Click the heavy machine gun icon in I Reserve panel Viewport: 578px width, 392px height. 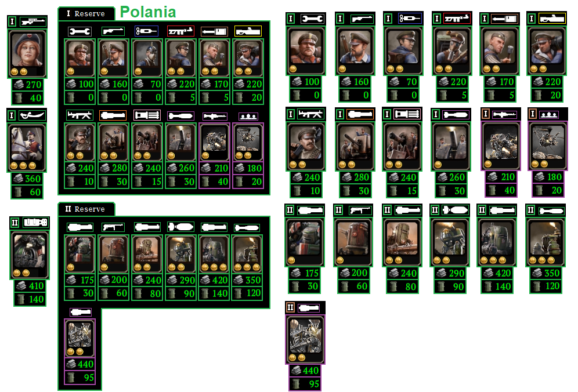80,115
